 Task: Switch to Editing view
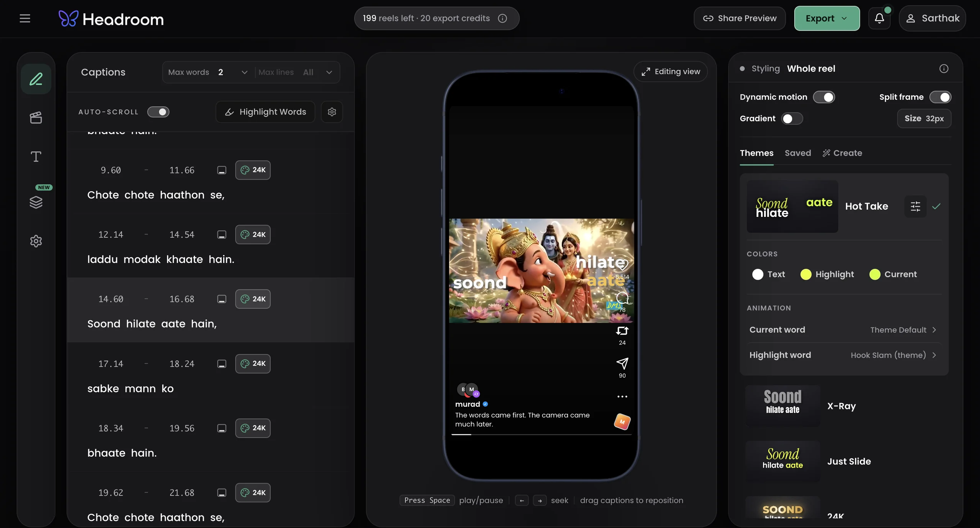click(671, 72)
